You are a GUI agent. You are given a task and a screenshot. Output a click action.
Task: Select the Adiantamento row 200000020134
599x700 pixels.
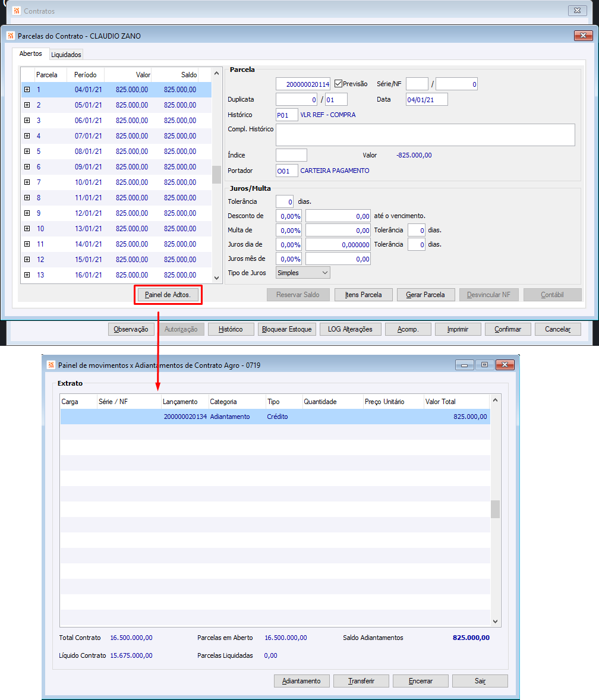(x=275, y=417)
